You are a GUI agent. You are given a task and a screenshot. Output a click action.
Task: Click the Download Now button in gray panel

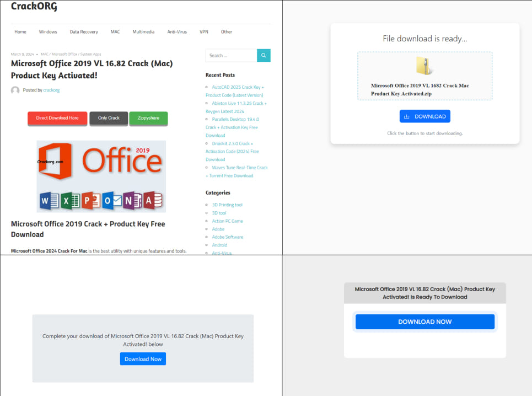pos(143,359)
